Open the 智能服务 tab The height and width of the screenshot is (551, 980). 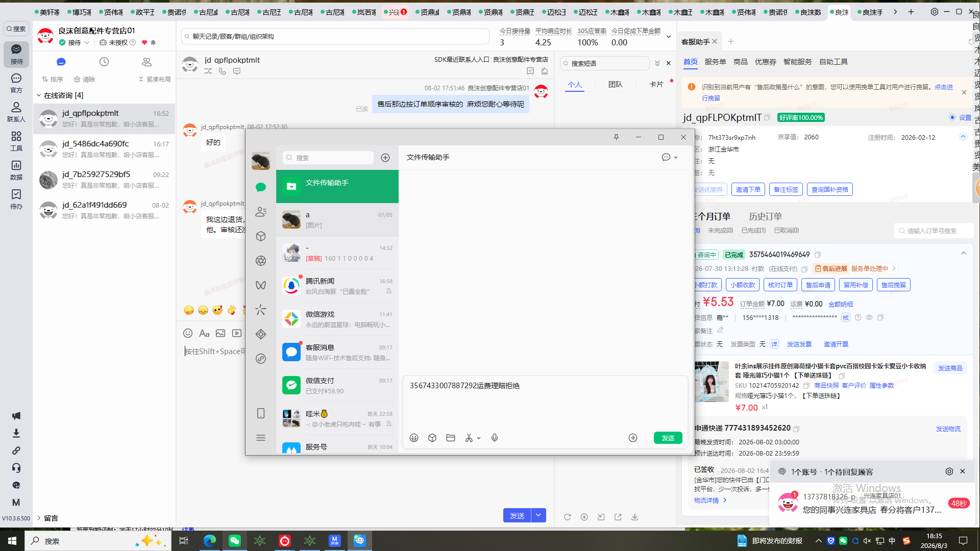pos(797,62)
